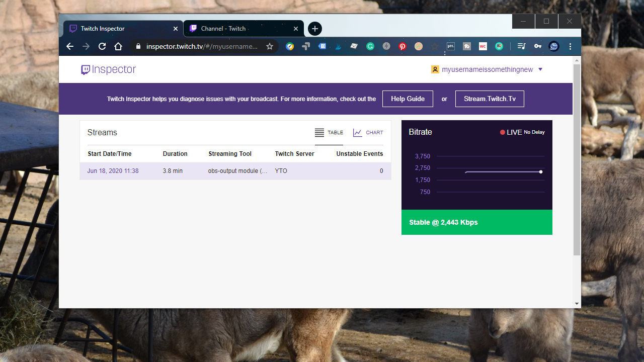Open the Pinterest save extension
This screenshot has width=644, height=362.
click(403, 46)
